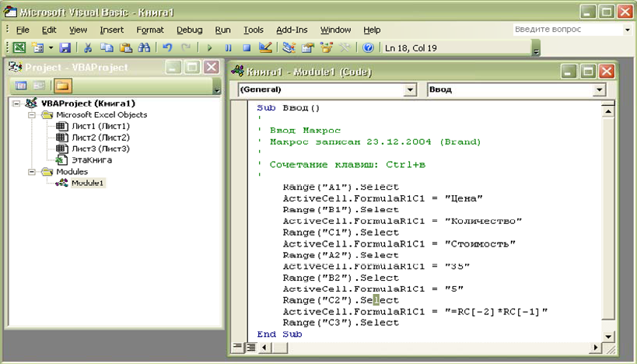
Task: Run macro with play icon
Action: [210, 48]
